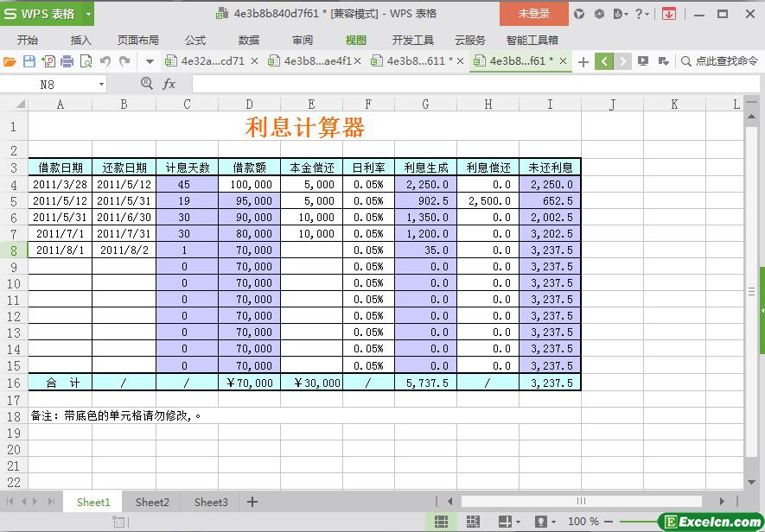Image resolution: width=765 pixels, height=532 pixels.
Task: Click the formula bar input
Action: tap(476, 84)
